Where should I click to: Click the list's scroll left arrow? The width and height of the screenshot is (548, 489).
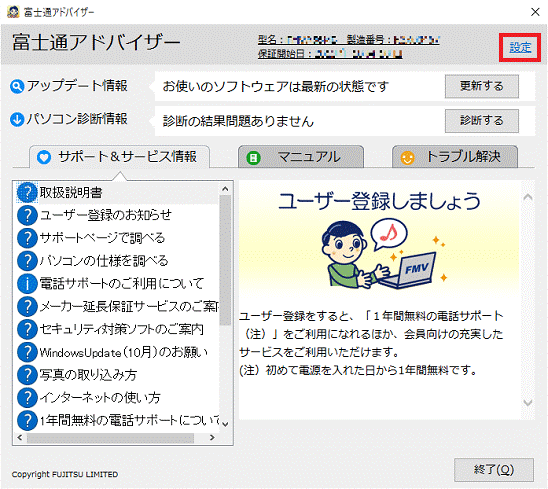(x=20, y=438)
